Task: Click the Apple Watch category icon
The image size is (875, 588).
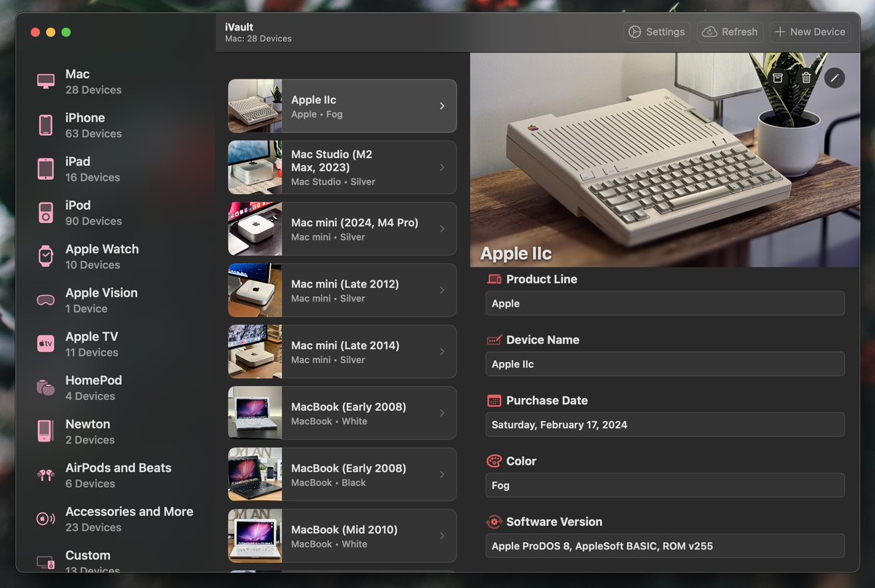Action: pos(46,256)
